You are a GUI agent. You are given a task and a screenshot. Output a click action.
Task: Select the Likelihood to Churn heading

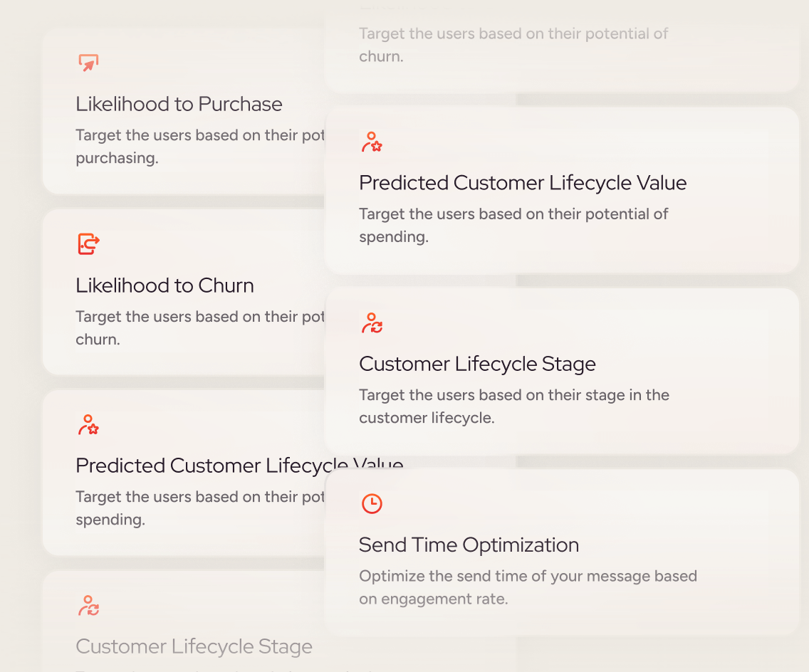165,285
